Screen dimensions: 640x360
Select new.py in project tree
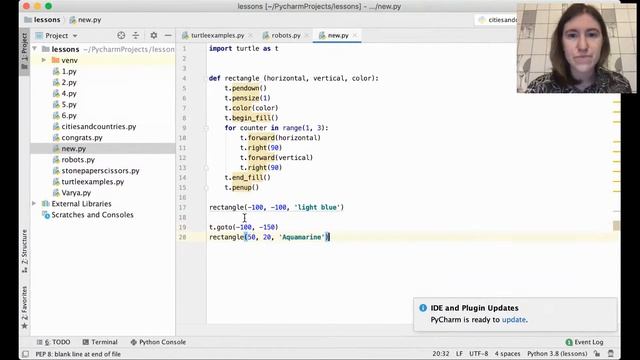73,149
